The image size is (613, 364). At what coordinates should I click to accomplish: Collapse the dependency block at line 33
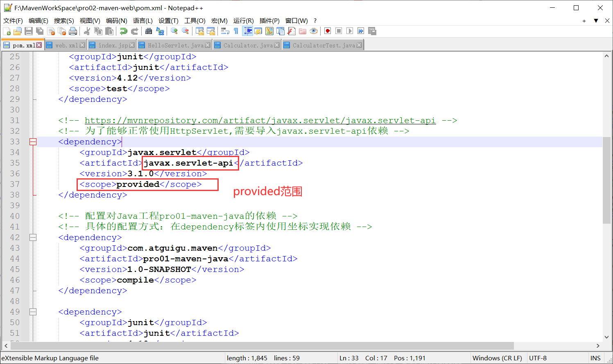[33, 142]
